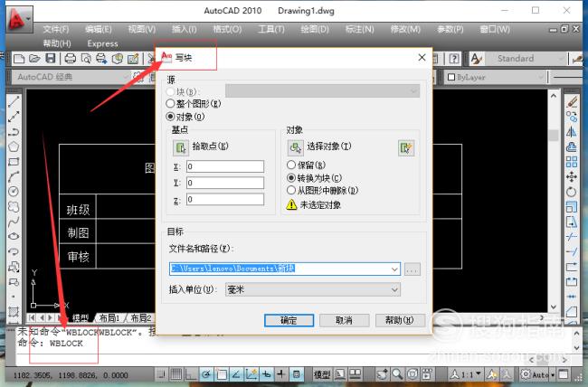Open Plot Preview from the toolbar
The width and height of the screenshot is (588, 387).
[x=86, y=59]
